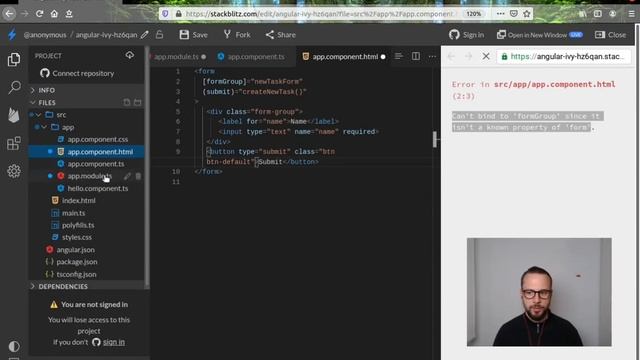Open the Search sidebar icon
The height and width of the screenshot is (360, 640).
(x=14, y=87)
